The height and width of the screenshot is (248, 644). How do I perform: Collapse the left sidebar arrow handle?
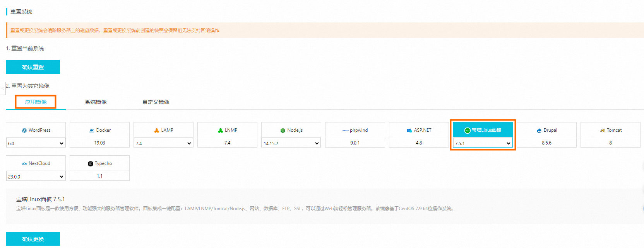coord(3,88)
